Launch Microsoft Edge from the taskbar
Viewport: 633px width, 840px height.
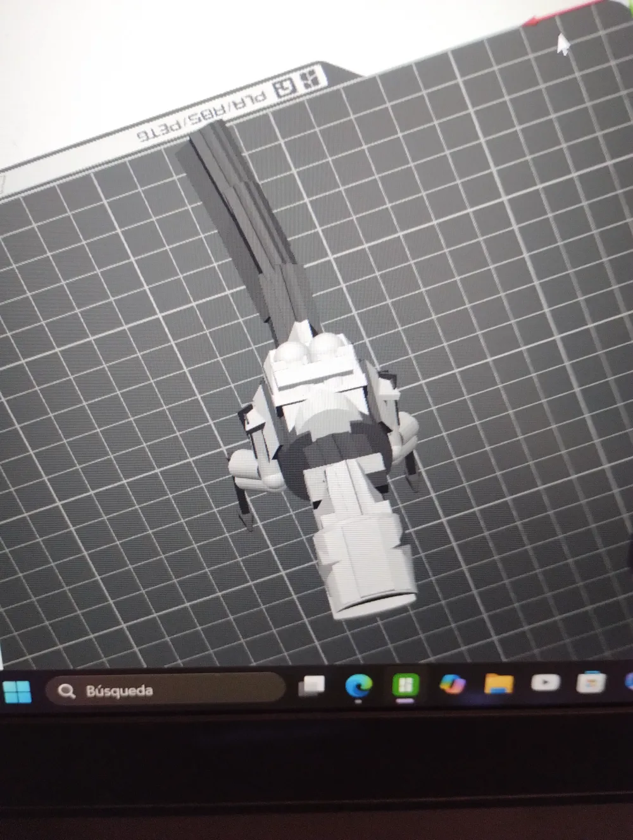pos(358,685)
